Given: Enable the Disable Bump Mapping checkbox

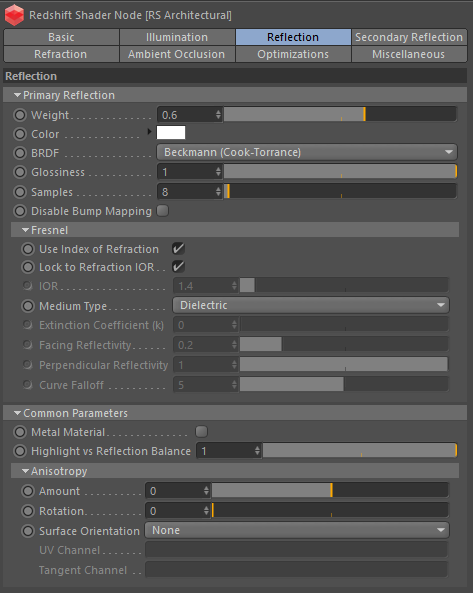Looking at the screenshot, I should pyautogui.click(x=163, y=211).
